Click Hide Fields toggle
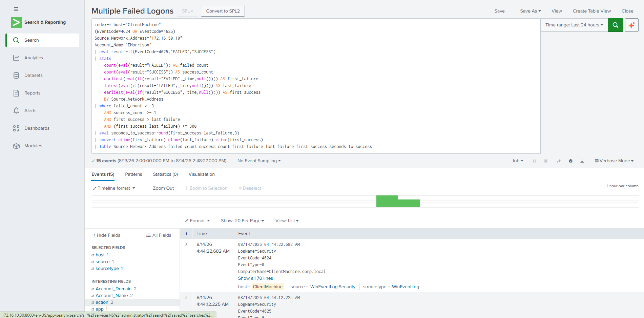Viewport: 644px width, 318px height. tap(106, 235)
